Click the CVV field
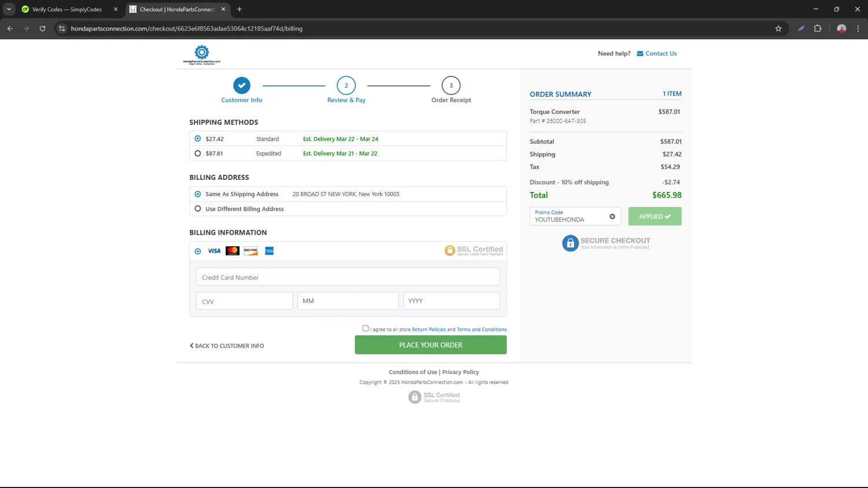Viewport: 868px width, 488px height. (x=244, y=301)
